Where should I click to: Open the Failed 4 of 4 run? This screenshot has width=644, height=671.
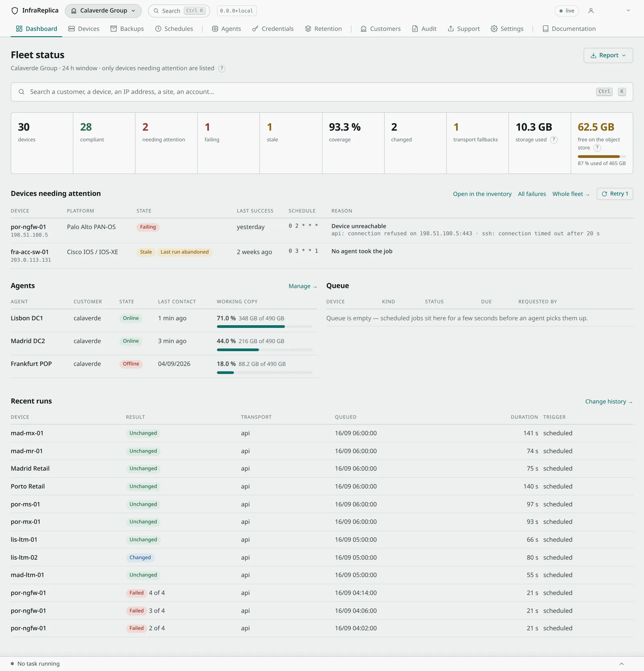[322, 593]
